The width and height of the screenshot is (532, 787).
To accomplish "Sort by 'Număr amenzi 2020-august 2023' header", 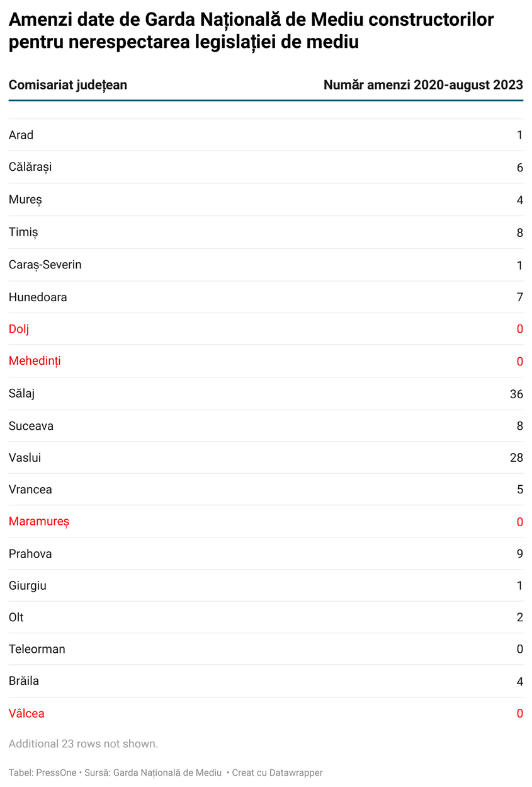I will coord(423,85).
